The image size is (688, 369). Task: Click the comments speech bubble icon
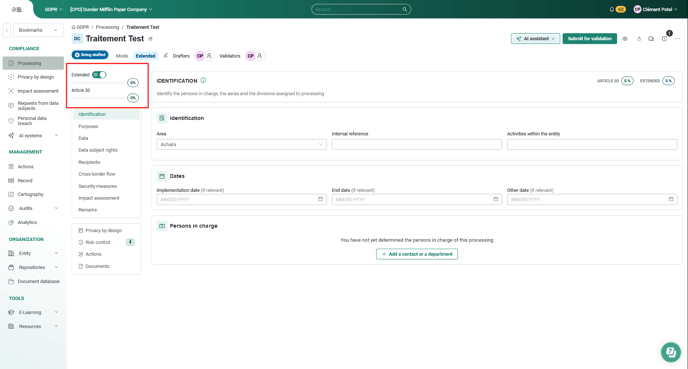(651, 39)
